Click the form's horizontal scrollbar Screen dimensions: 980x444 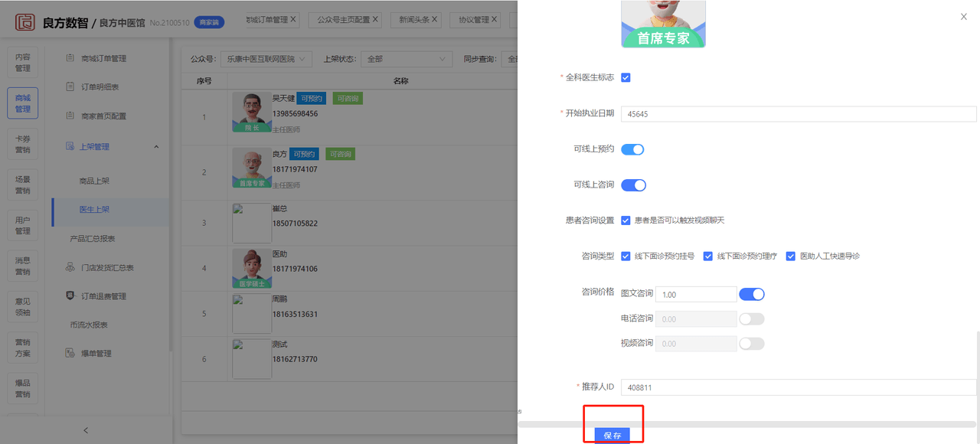pos(747,423)
